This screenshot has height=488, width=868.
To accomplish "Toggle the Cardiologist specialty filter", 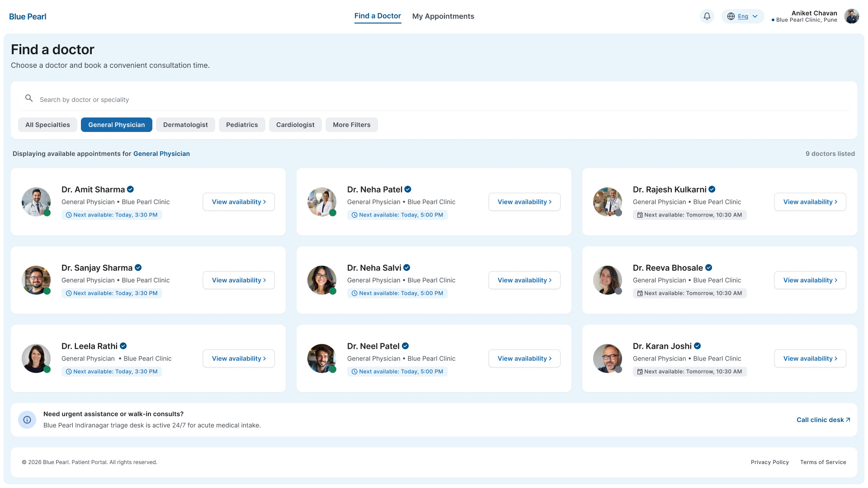I will [x=295, y=125].
